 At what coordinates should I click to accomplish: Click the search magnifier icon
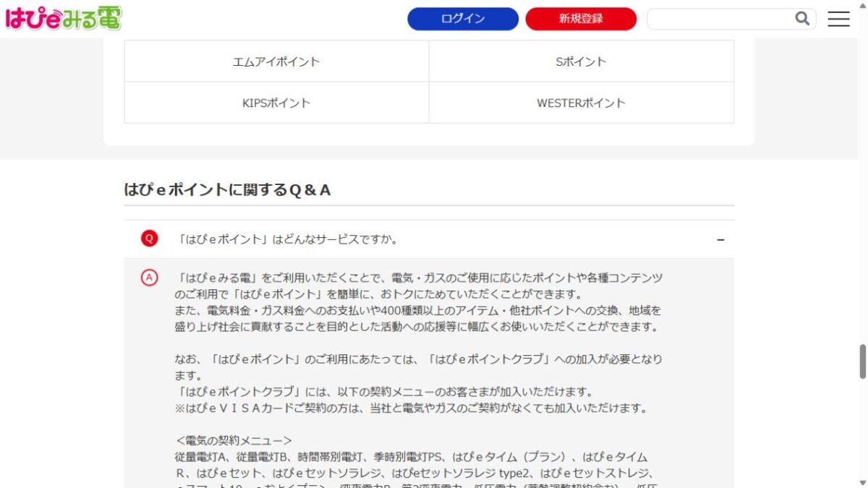[802, 19]
